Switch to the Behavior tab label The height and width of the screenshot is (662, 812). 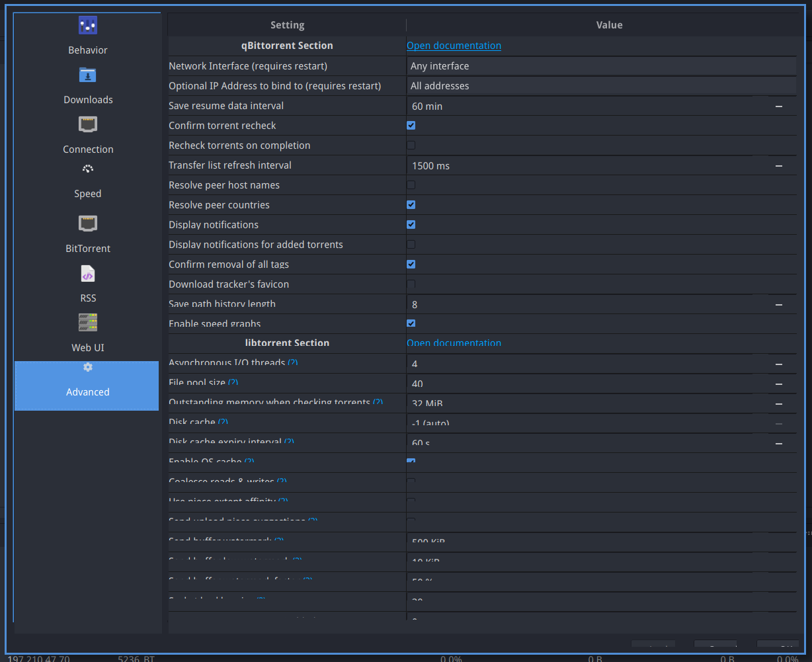[x=88, y=50]
